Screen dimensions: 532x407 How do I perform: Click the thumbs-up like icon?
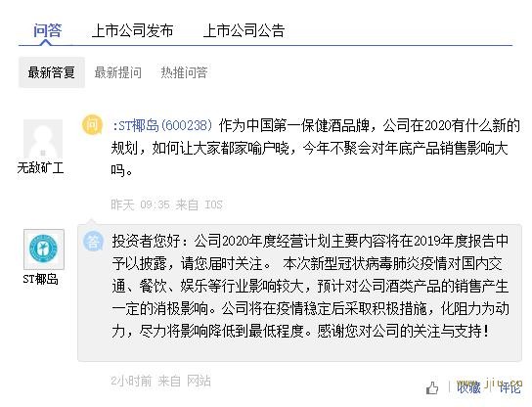pyautogui.click(x=432, y=388)
